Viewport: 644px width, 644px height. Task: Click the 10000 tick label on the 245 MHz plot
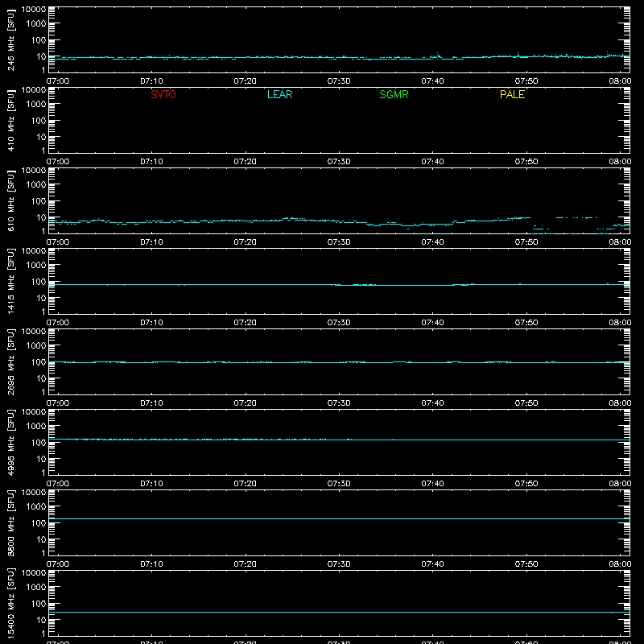(x=34, y=10)
